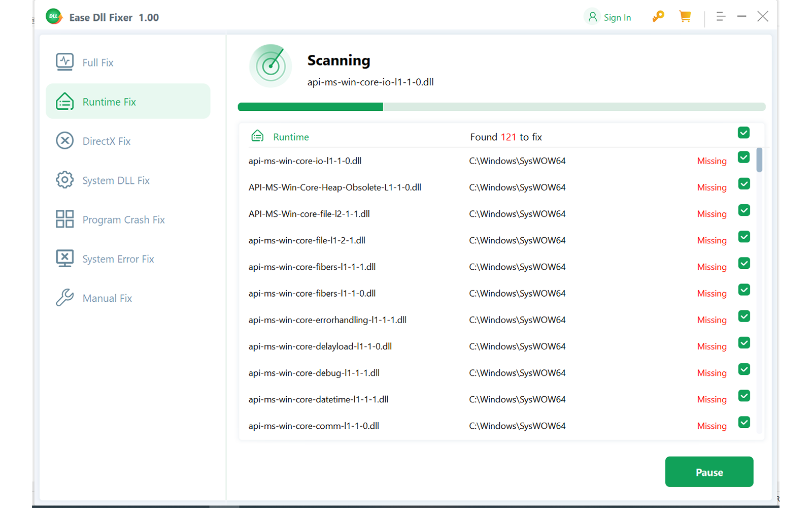Open DirectX Fix section
812x508 pixels.
[128, 141]
